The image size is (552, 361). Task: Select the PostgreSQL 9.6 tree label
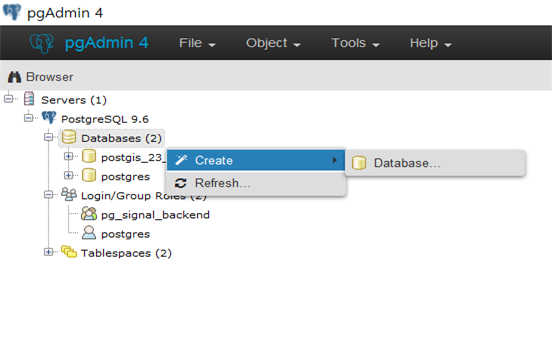(105, 119)
